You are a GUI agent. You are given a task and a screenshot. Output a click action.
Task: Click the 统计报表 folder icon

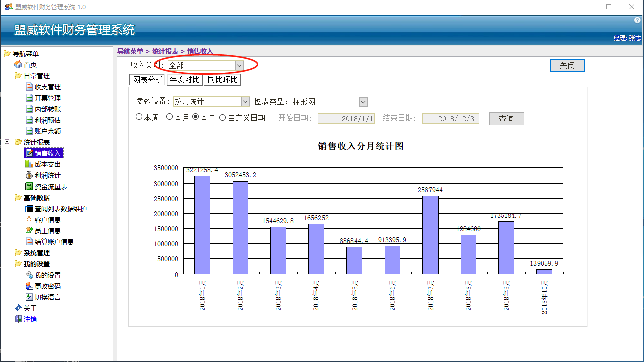tap(18, 142)
